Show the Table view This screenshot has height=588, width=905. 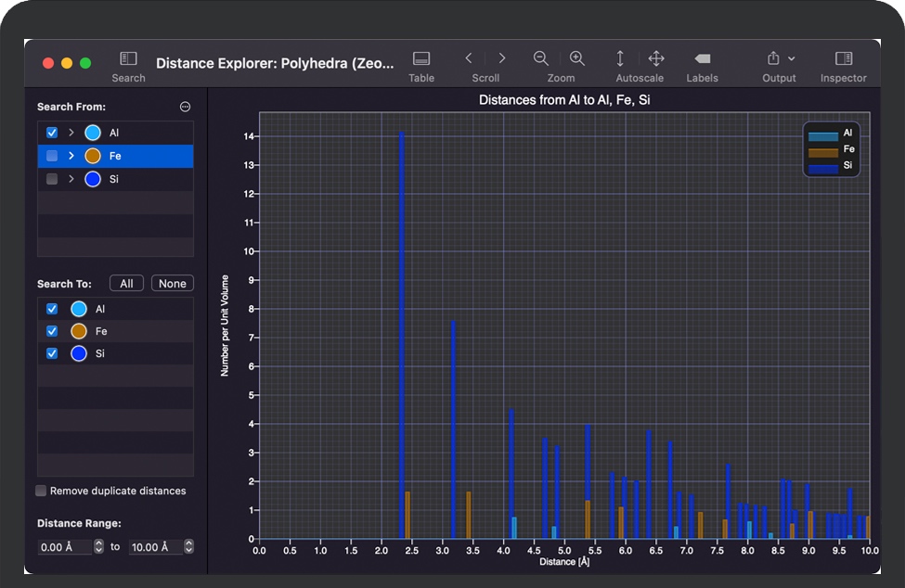[421, 59]
